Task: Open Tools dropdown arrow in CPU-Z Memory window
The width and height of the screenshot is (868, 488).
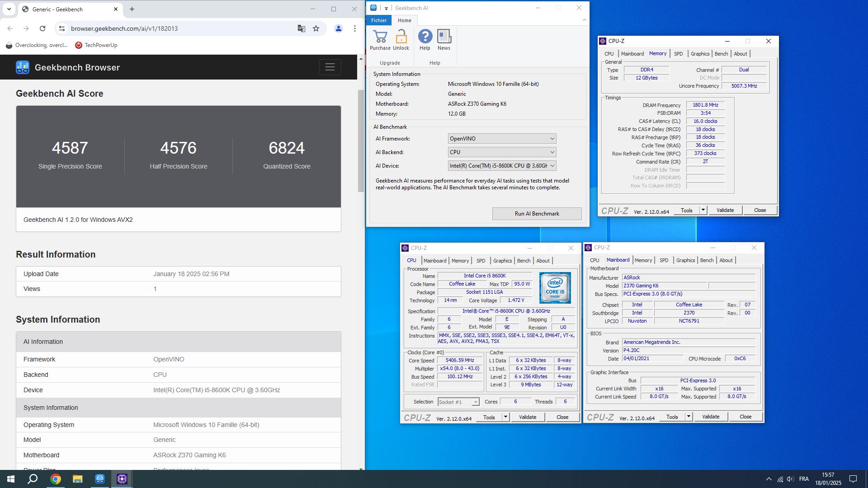Action: click(x=703, y=210)
